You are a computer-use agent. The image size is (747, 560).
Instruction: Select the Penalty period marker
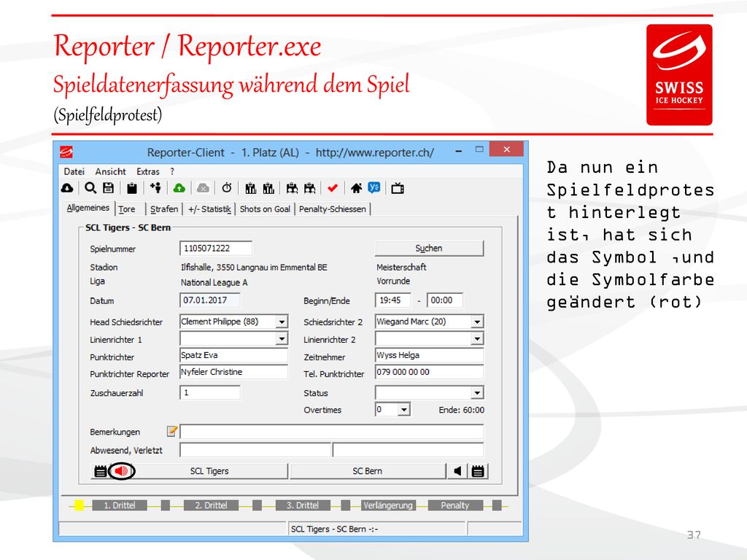(x=455, y=505)
